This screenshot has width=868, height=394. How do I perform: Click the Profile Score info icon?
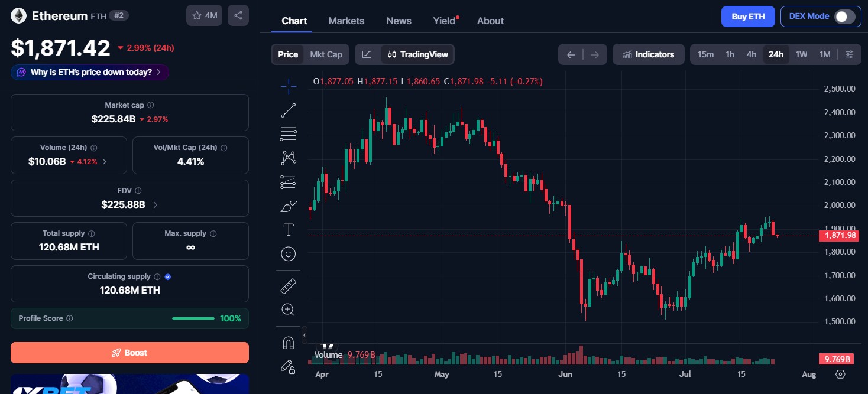[70, 318]
